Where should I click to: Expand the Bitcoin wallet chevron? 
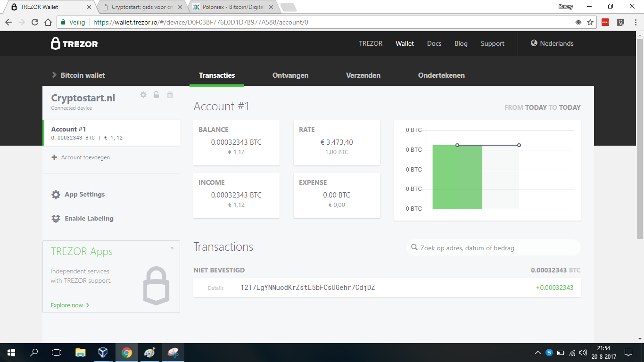tap(54, 75)
